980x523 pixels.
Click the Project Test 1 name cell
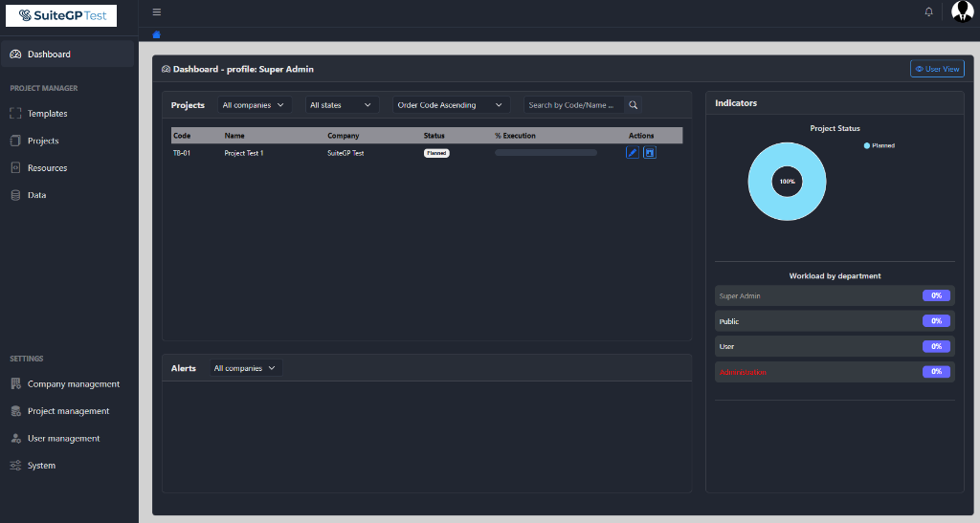point(244,153)
